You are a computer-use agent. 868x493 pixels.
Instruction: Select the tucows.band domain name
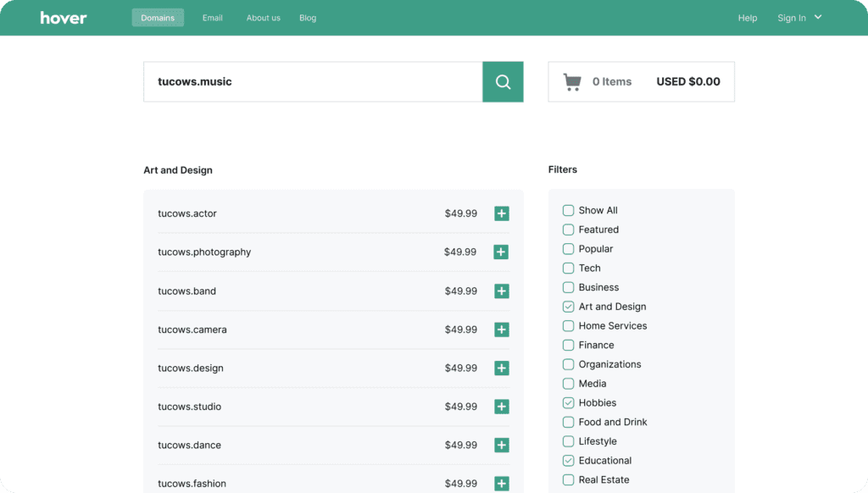tap(186, 291)
